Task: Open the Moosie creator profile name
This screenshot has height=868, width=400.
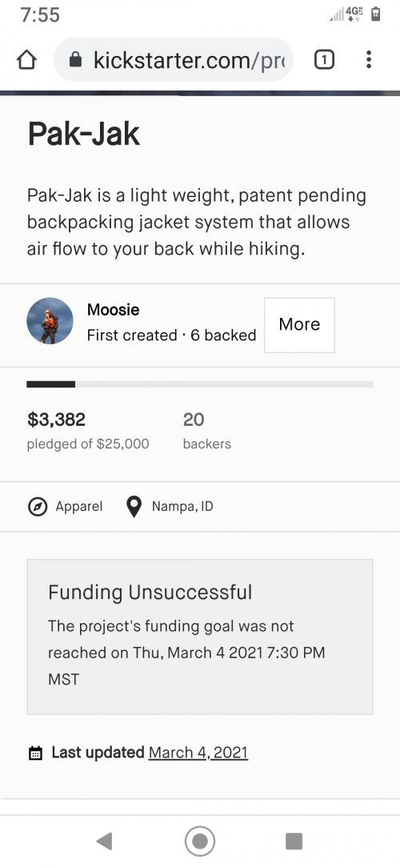Action: (113, 310)
